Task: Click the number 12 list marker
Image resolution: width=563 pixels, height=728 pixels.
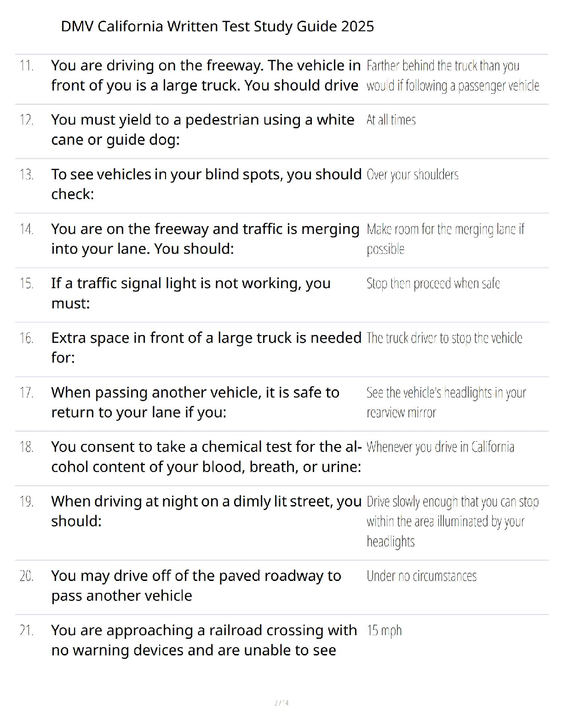Action: click(x=27, y=120)
